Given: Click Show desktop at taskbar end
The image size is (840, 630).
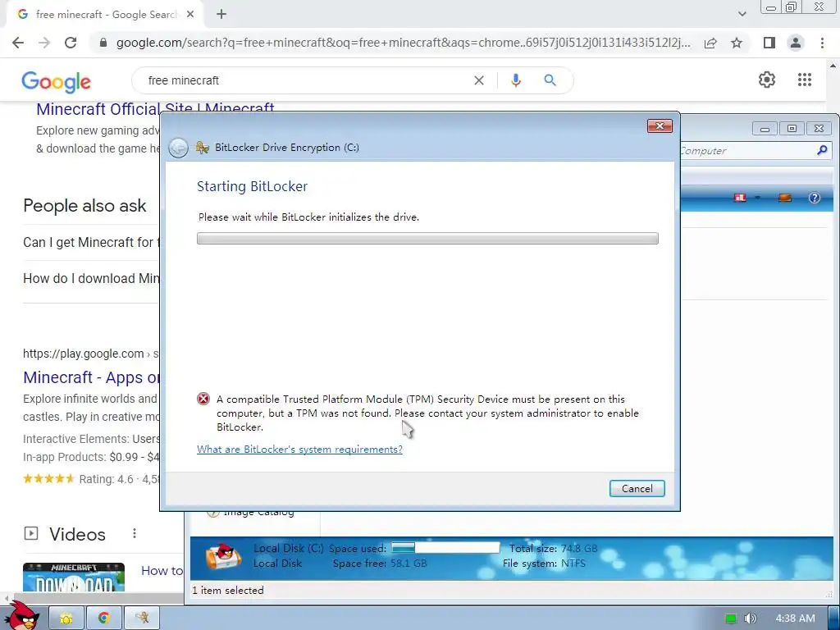Looking at the screenshot, I should (x=834, y=619).
